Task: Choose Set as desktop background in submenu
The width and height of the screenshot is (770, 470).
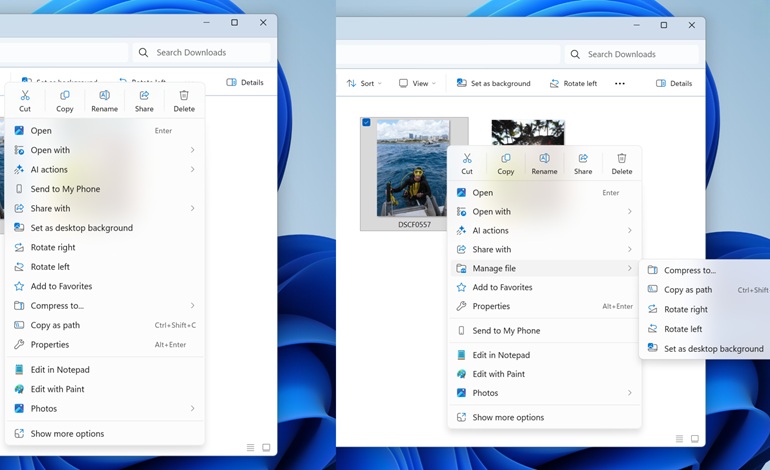Action: [706, 349]
